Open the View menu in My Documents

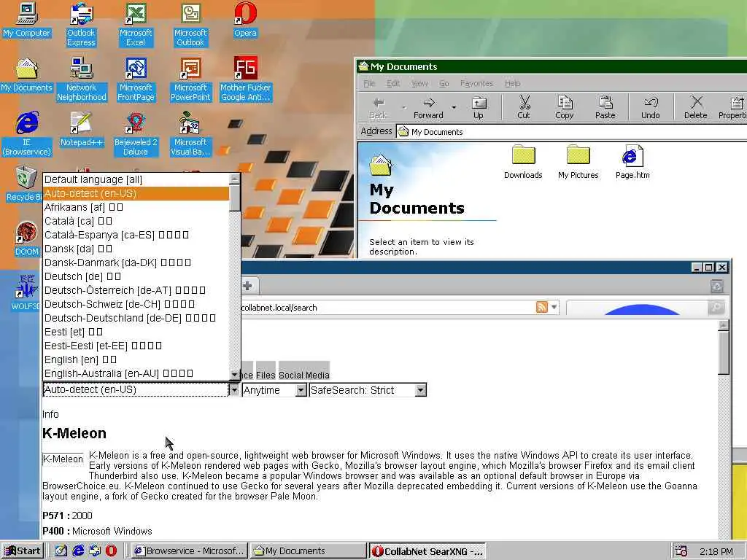(419, 83)
